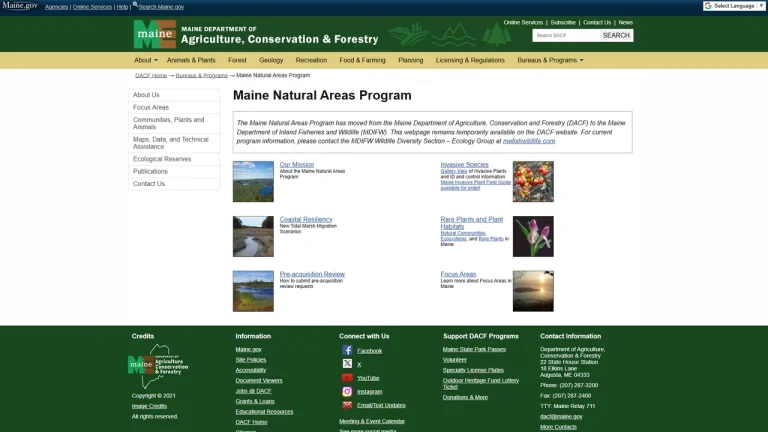Click the Google Translate G icon
768x432 pixels.
tap(708, 6)
